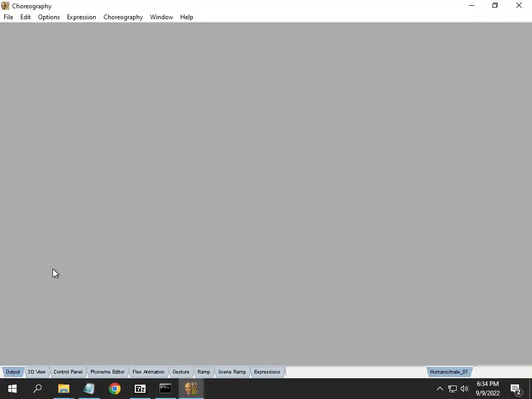Viewport: 532px width, 399px height.
Task: Open taskbar search
Action: tap(37, 389)
